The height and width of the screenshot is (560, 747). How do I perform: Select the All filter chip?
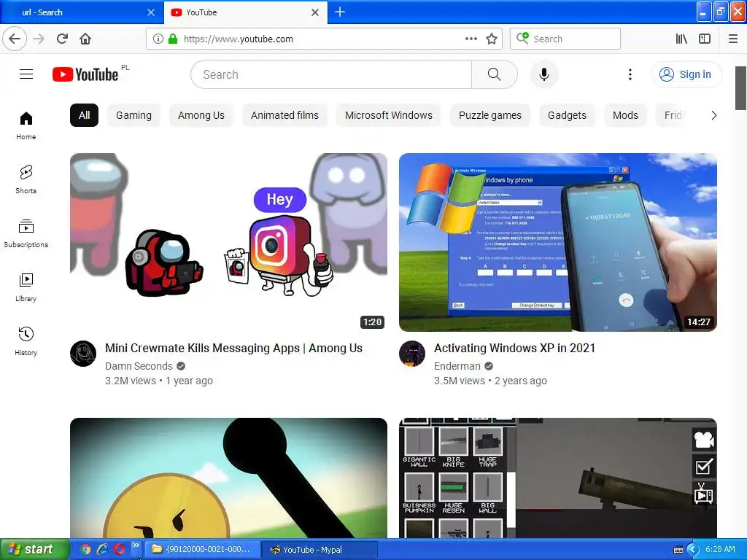pos(85,115)
